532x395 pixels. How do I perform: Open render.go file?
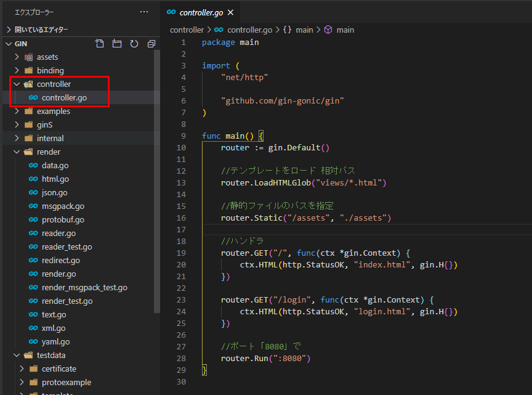click(58, 274)
